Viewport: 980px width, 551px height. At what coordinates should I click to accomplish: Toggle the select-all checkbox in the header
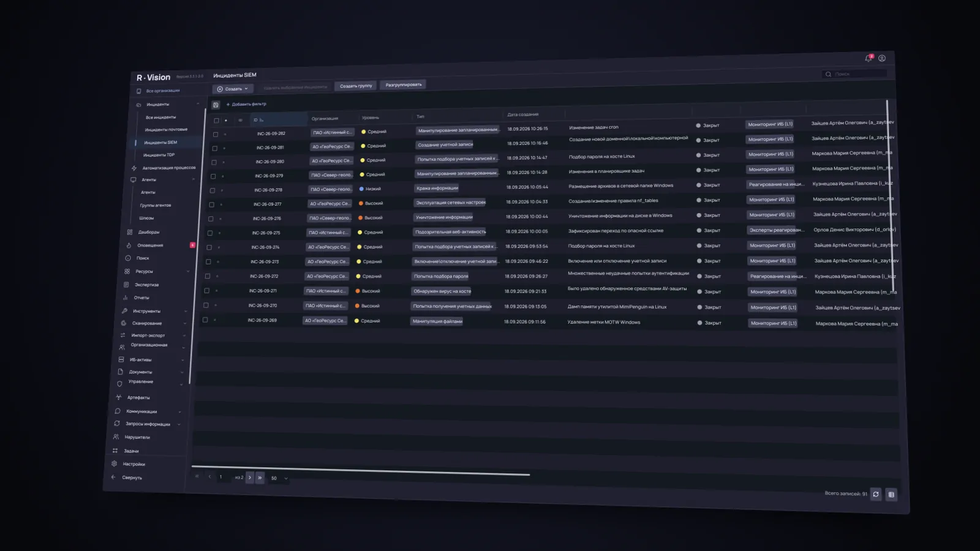(x=216, y=121)
